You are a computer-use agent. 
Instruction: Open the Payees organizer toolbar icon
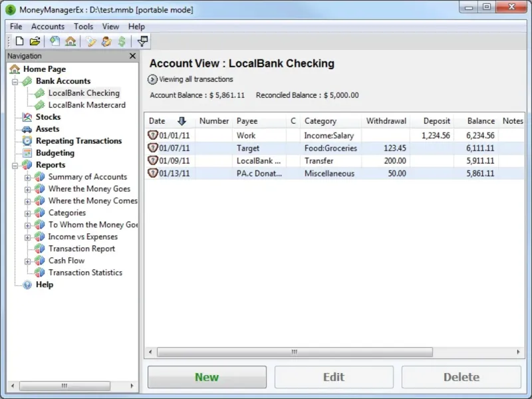pyautogui.click(x=106, y=41)
